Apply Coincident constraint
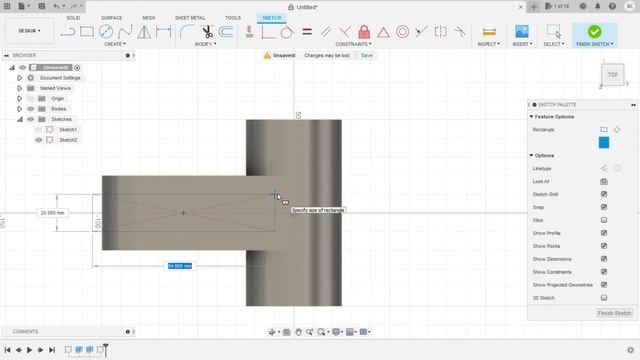This screenshot has width=640, height=360. point(268,32)
